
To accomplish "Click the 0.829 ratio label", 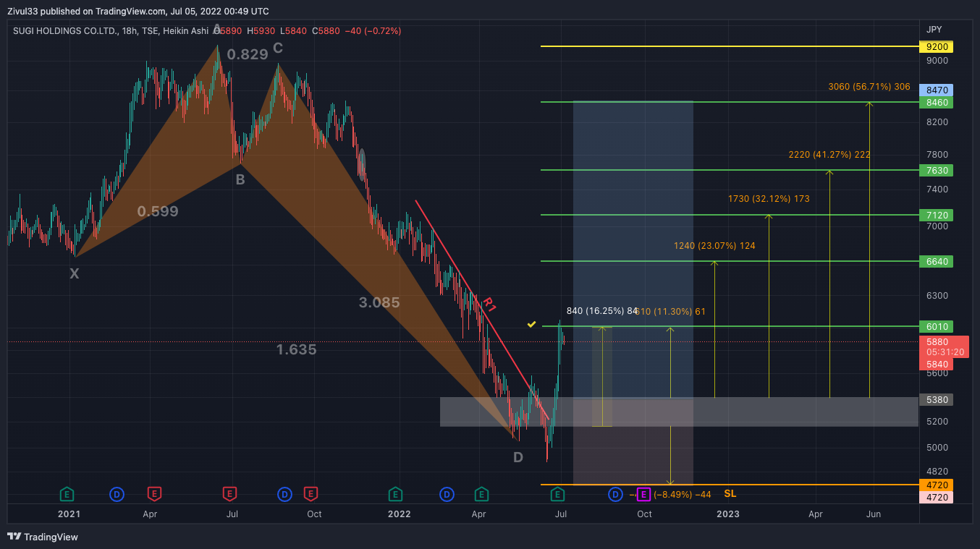I will (x=248, y=54).
